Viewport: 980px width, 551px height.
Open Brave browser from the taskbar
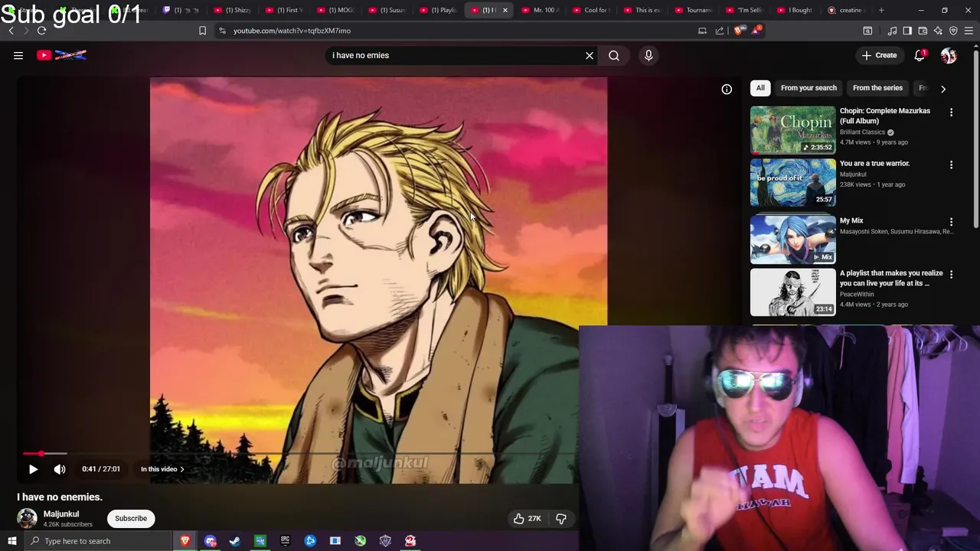point(185,541)
